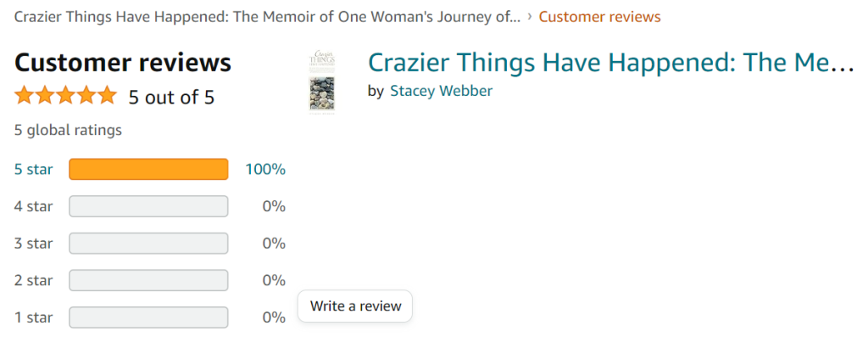Screen dimensions: 868x337
Task: Open the book cover thumbnail
Action: [321, 82]
